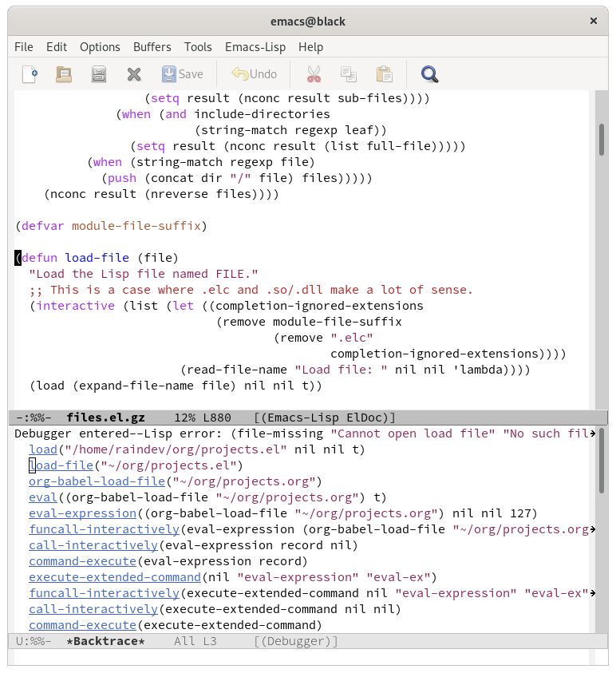Click the 'defun' keyword of load-file
Viewport: 616px width, 673px height.
click(39, 258)
